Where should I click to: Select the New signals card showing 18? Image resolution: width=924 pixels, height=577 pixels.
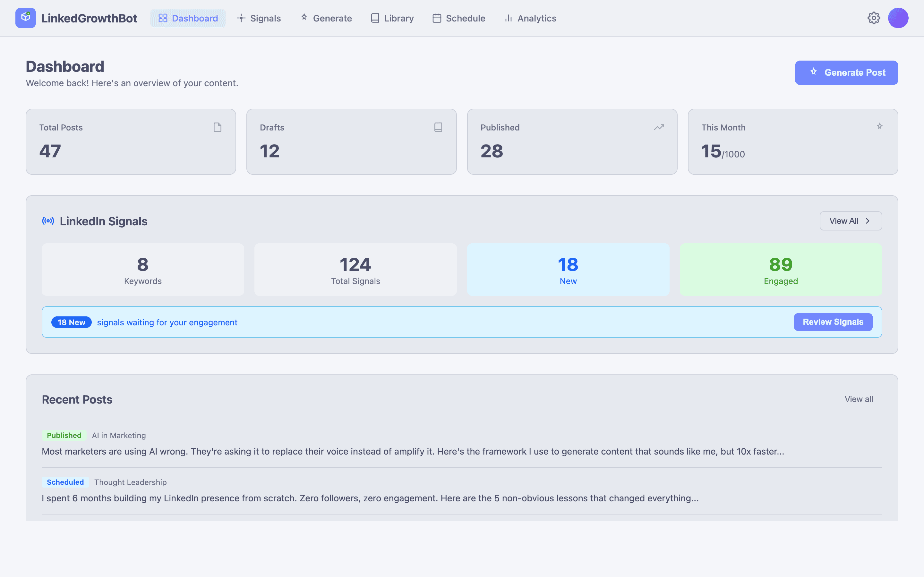pyautogui.click(x=568, y=270)
